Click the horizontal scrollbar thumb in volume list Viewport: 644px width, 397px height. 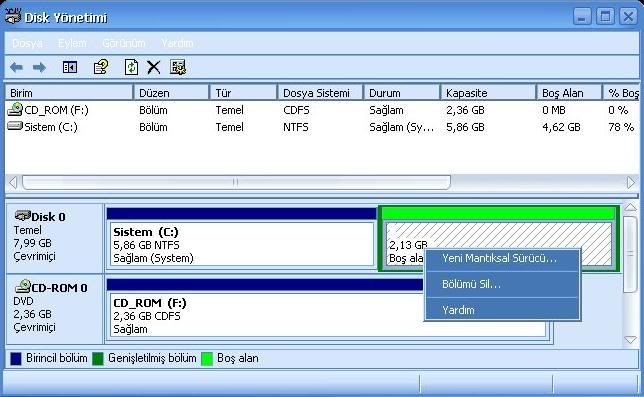236,182
